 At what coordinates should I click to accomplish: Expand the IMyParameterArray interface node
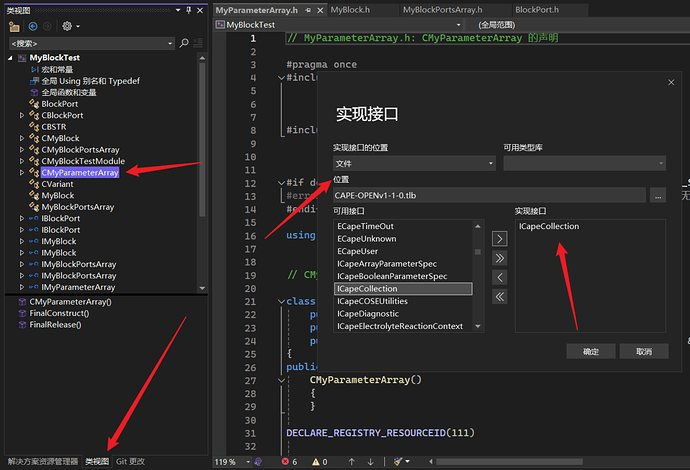pos(22,287)
